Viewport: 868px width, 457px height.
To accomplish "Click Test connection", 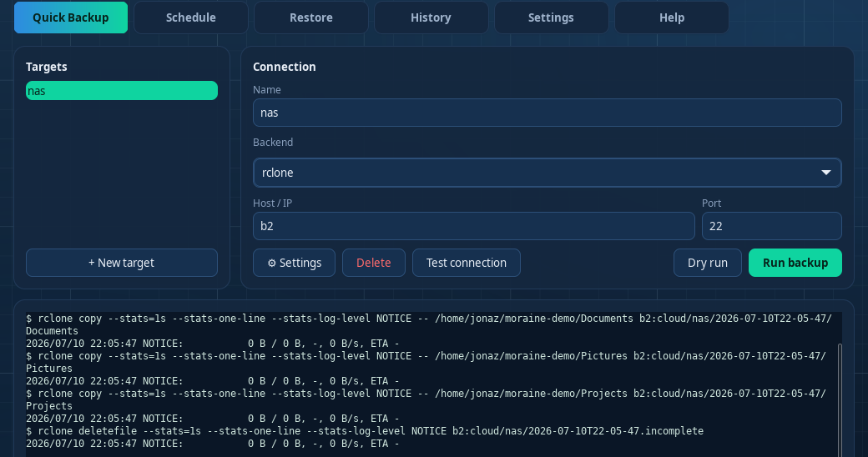I will click(466, 263).
